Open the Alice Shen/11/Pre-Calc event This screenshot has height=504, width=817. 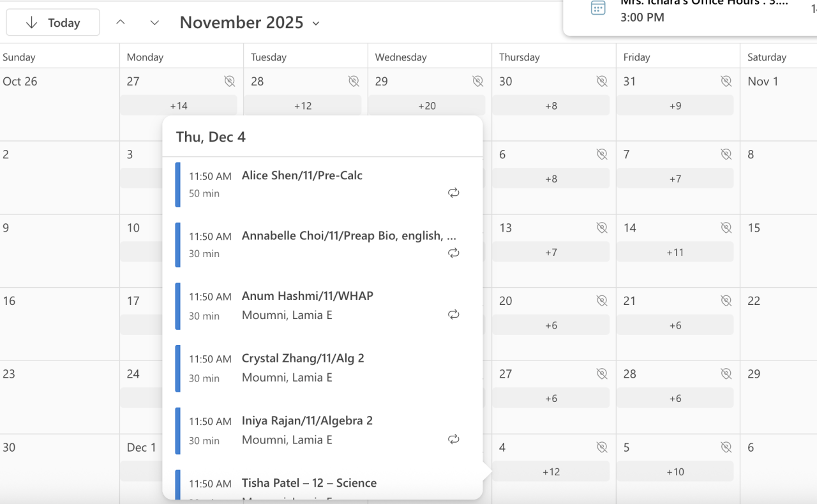coord(302,176)
